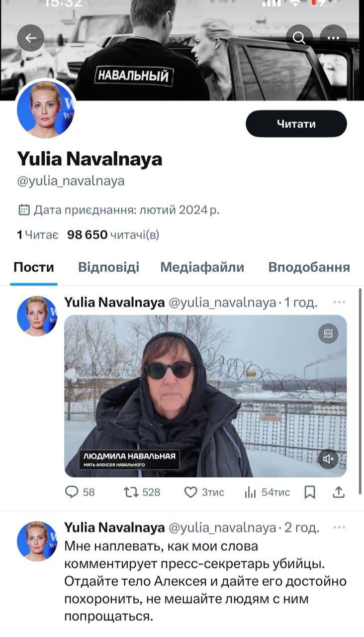This screenshot has height=637, width=364.
Task: Open profile search magnifier icon
Action: click(x=299, y=38)
